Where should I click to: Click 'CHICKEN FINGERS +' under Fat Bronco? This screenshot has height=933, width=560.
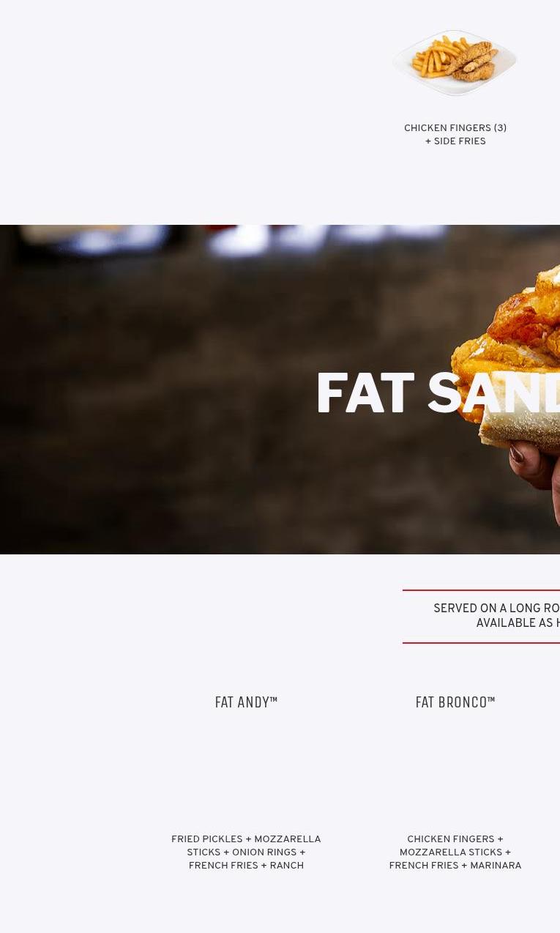point(455,839)
